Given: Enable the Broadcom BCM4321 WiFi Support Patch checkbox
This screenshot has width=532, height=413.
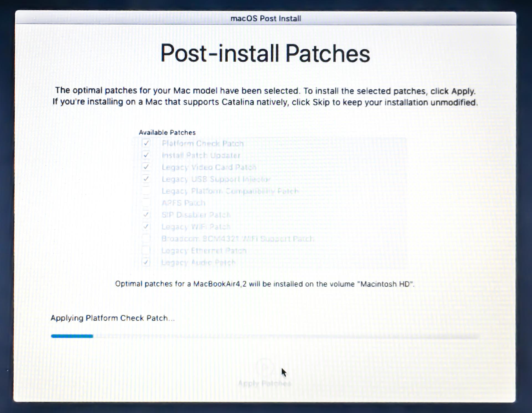Looking at the screenshot, I should coord(146,238).
